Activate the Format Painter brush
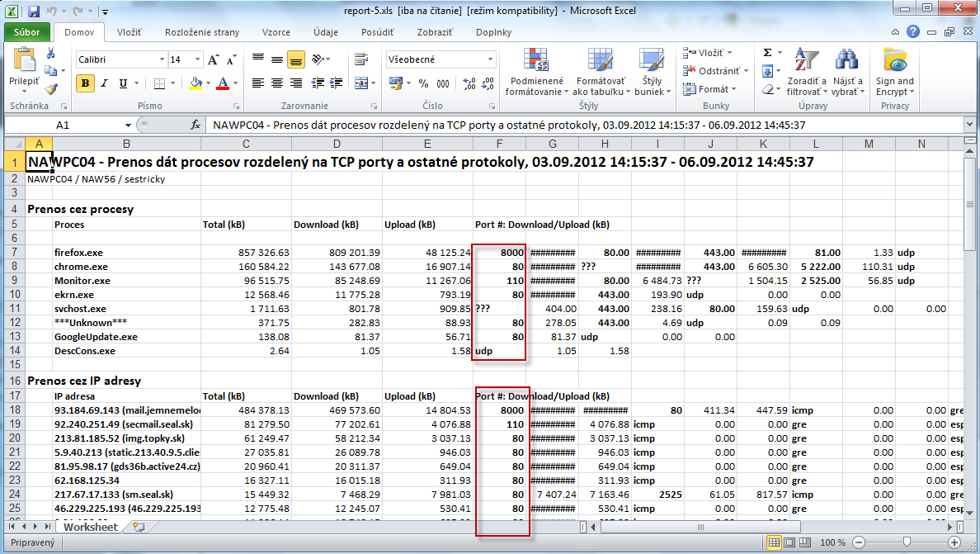 click(51, 89)
